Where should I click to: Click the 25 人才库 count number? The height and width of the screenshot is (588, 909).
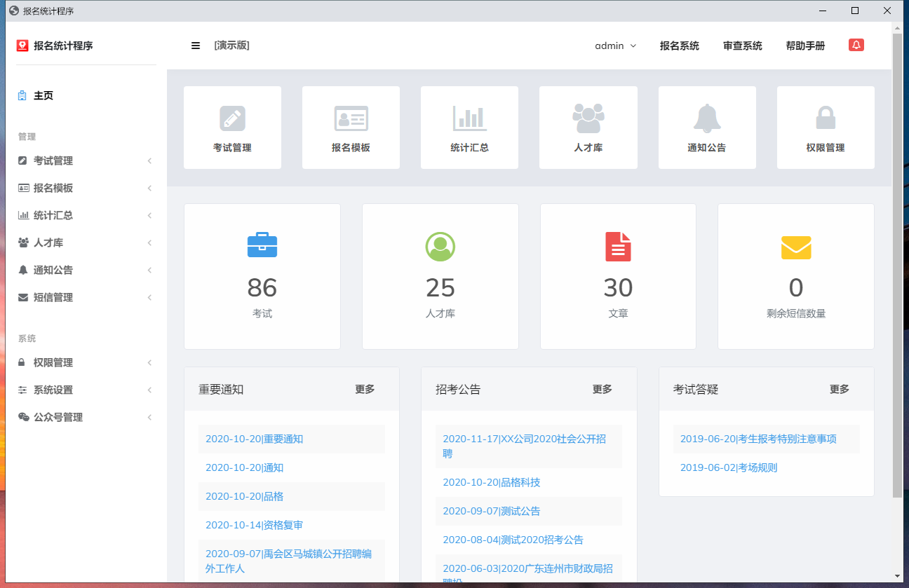coord(440,288)
